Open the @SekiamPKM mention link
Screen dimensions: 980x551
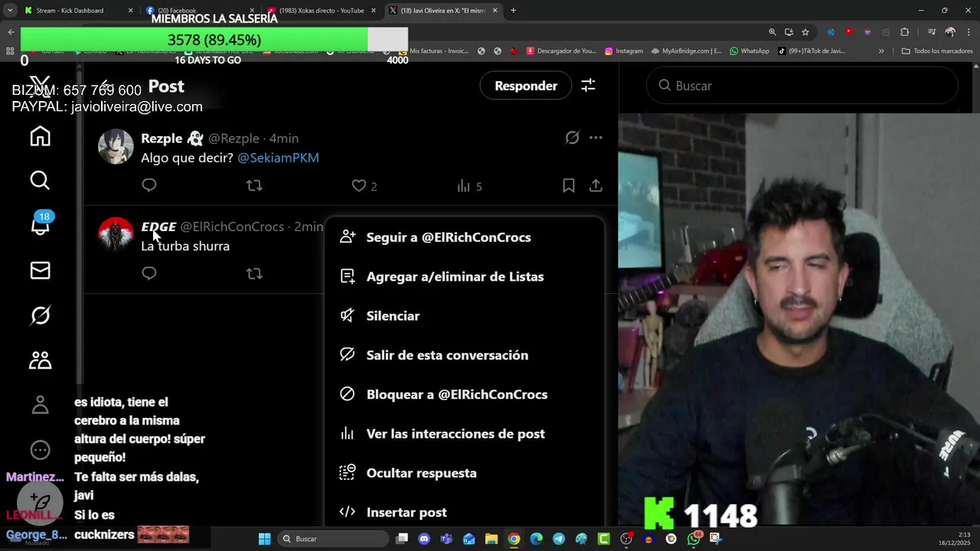click(278, 158)
